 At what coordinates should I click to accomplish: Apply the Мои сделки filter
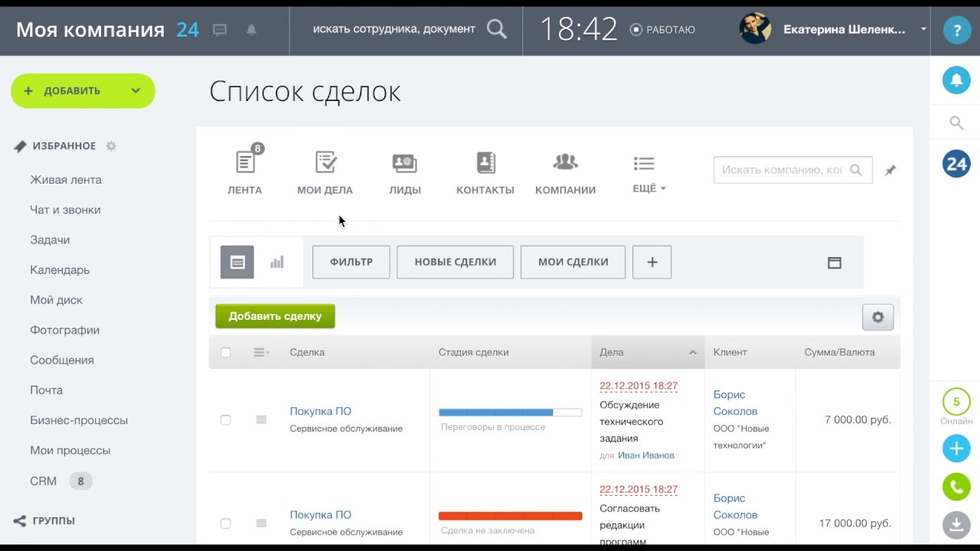[573, 262]
